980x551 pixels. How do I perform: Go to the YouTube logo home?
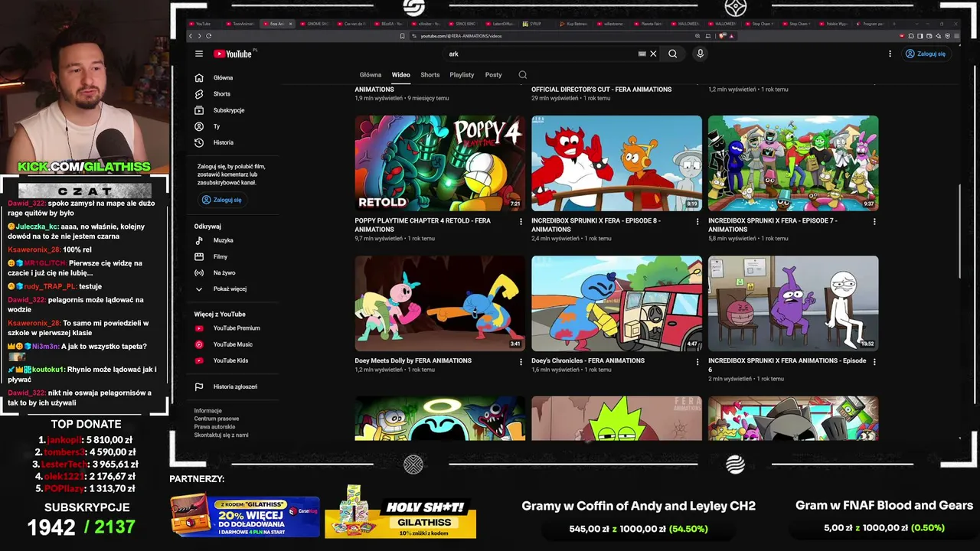[233, 54]
